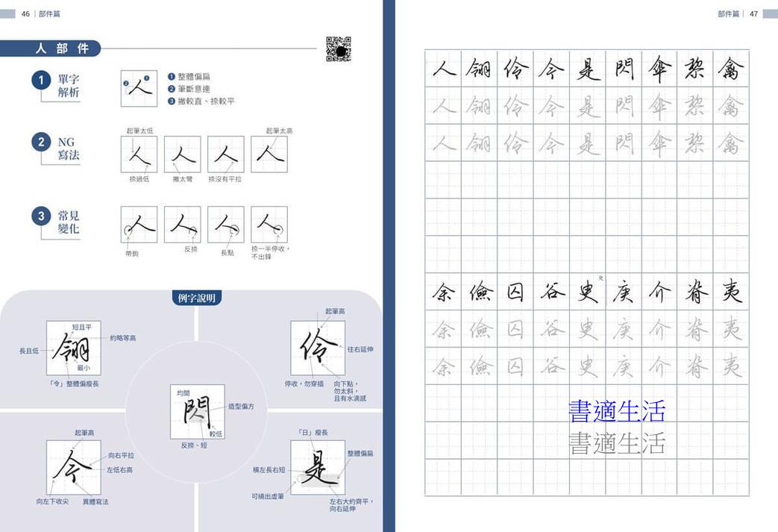Select the circled number 2 badge
The height and width of the screenshot is (532, 778).
(x=40, y=141)
